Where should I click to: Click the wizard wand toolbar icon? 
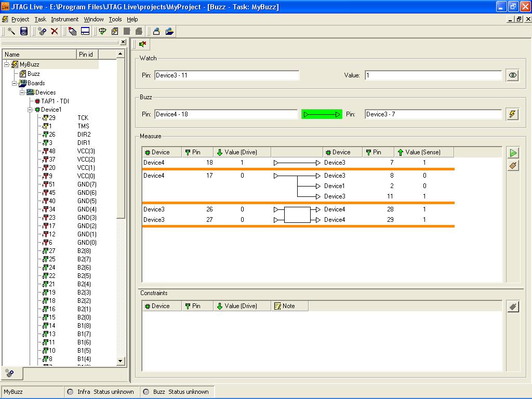click(x=11, y=31)
